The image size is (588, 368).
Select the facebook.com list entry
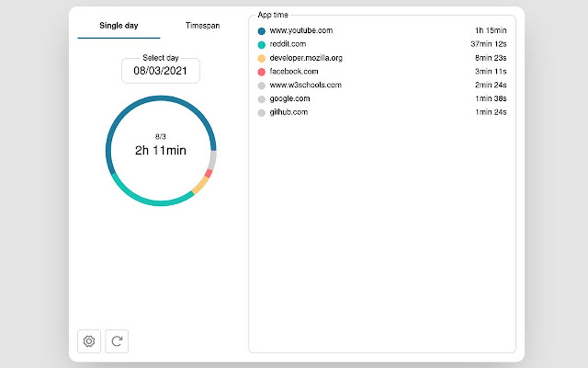294,71
